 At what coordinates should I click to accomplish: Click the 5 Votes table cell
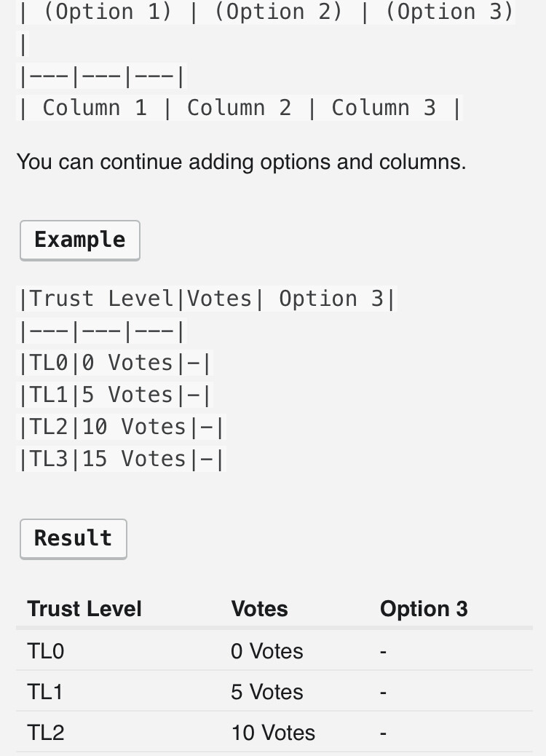(267, 692)
